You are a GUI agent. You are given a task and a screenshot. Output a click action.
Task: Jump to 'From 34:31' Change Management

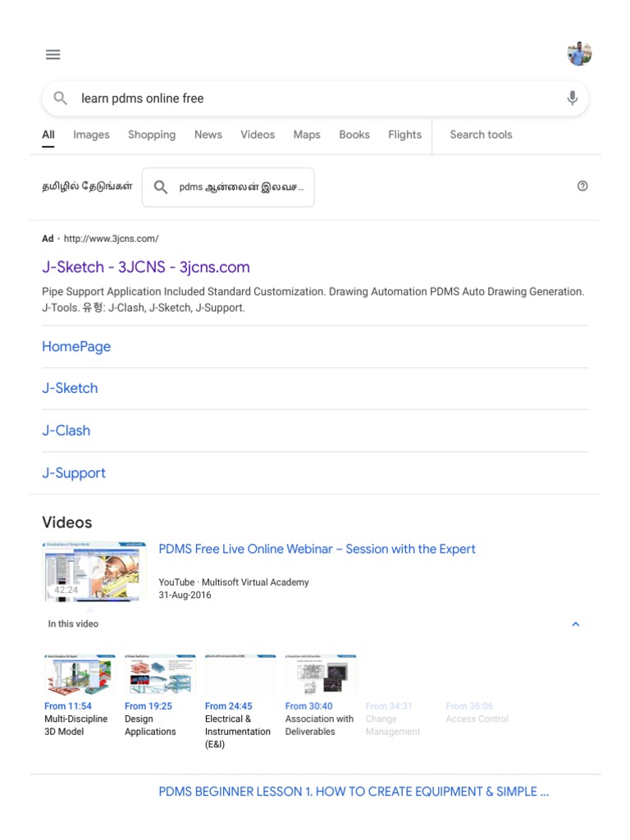coord(389,706)
